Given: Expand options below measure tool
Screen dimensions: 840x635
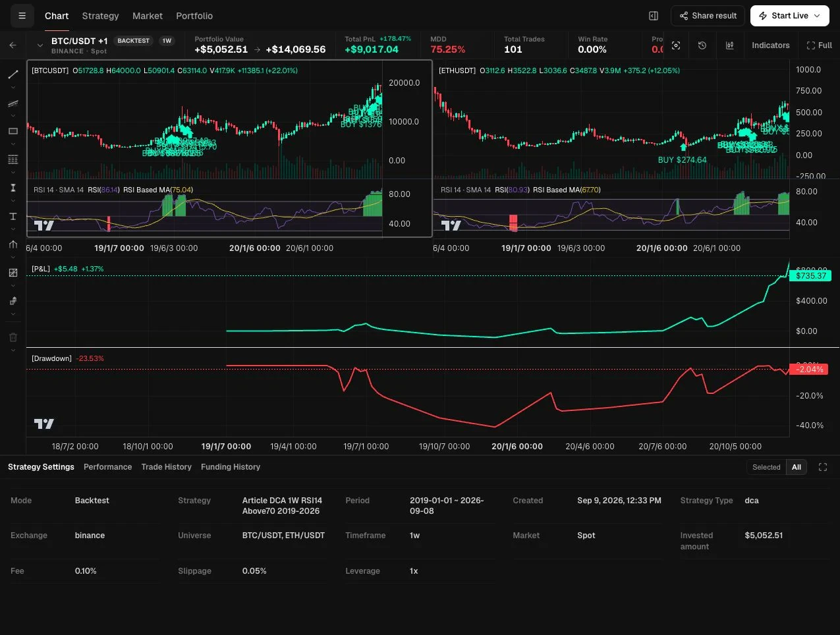Looking at the screenshot, I should (x=13, y=201).
